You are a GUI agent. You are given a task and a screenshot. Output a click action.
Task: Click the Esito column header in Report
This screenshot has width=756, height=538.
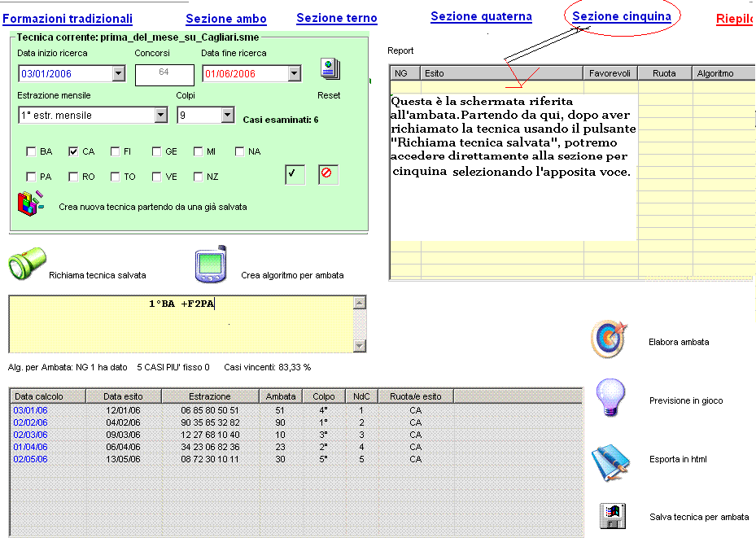tap(501, 73)
